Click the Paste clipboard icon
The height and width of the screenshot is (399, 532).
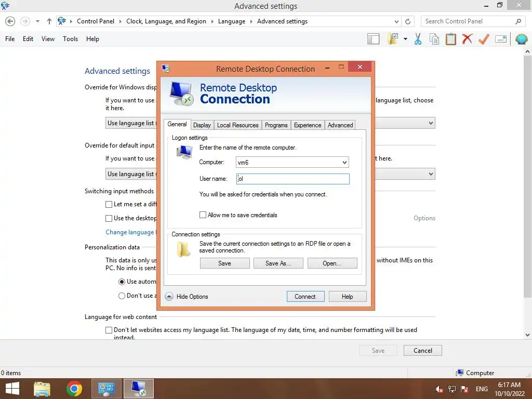pos(450,39)
